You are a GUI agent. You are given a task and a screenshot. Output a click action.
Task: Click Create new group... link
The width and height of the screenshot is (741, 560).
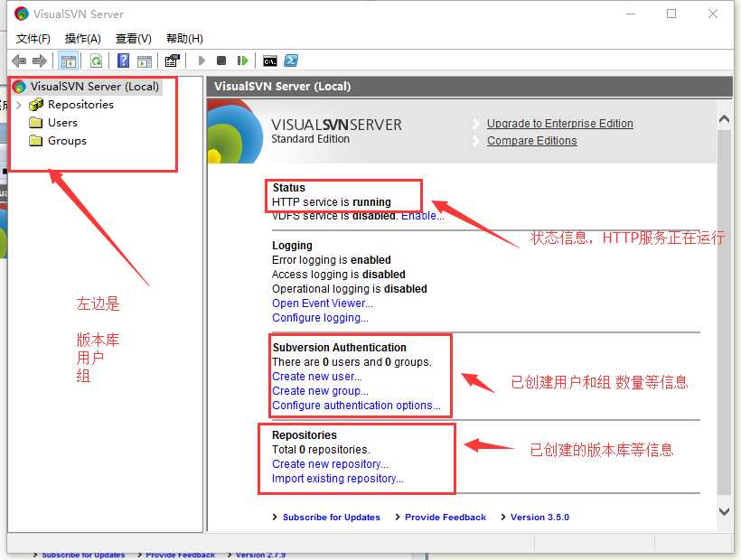point(321,391)
